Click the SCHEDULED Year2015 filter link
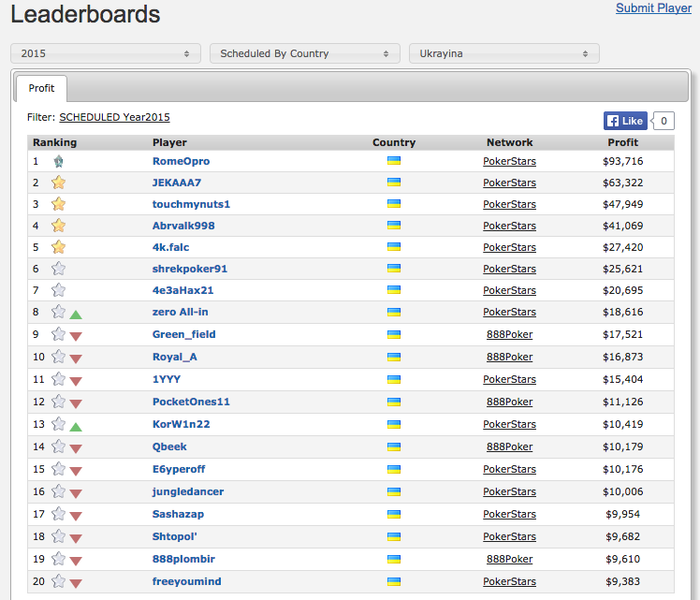 [x=115, y=117]
